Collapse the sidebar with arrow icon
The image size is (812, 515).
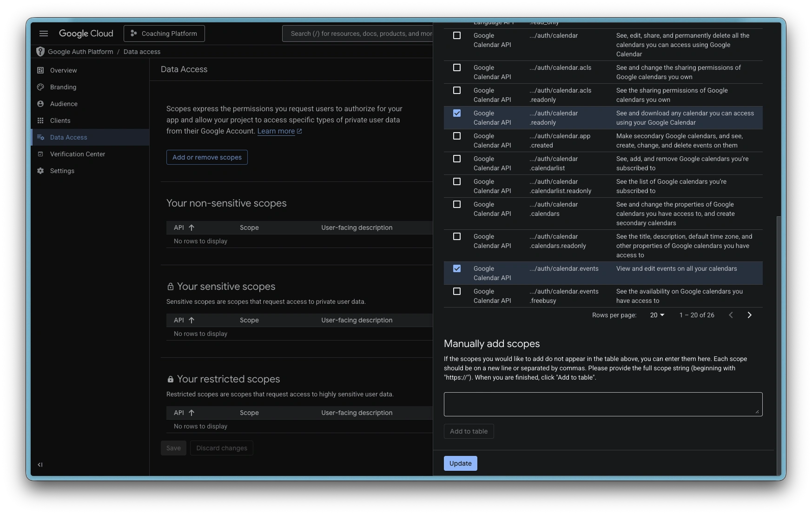(x=40, y=464)
